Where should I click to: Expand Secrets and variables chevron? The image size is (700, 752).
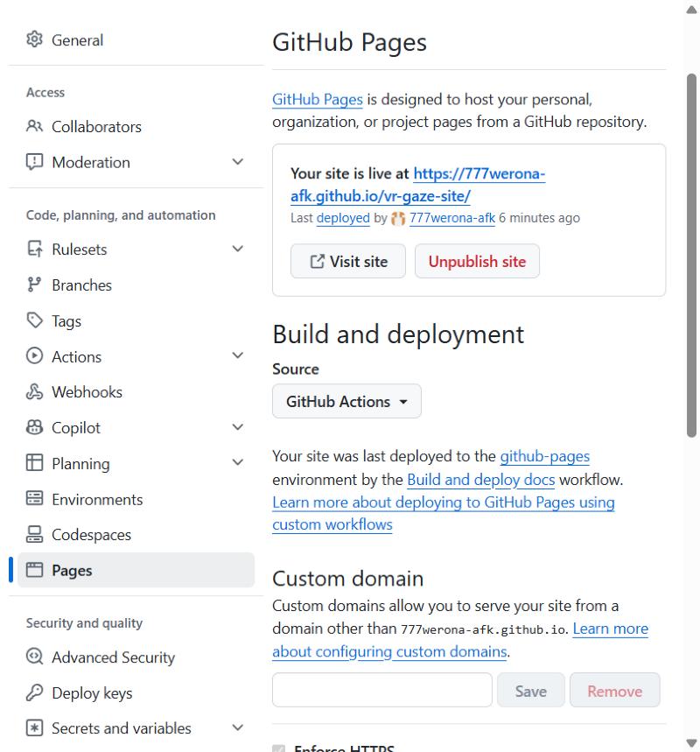[x=238, y=727]
